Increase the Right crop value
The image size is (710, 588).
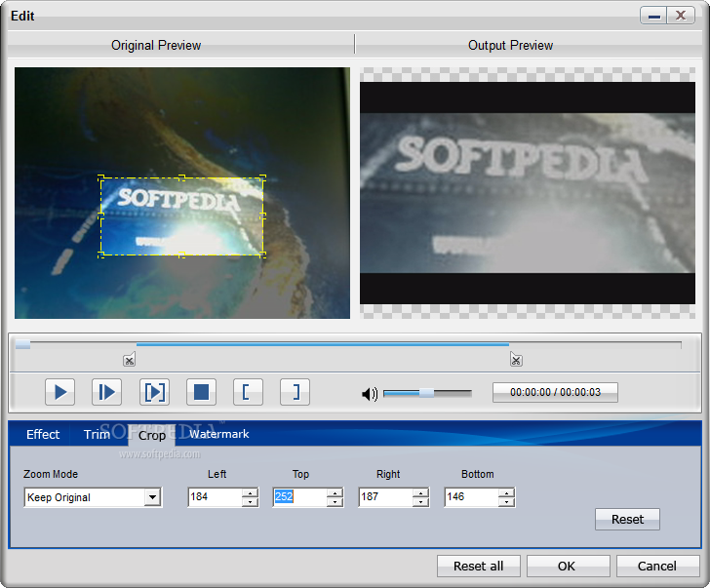pos(420,493)
